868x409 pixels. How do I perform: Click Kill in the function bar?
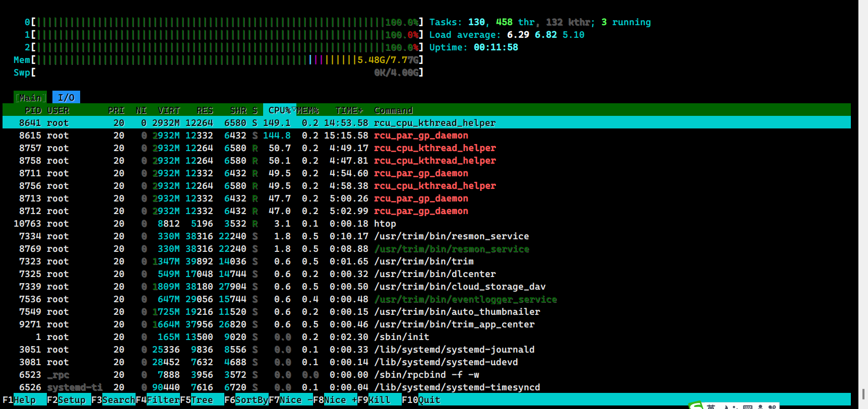pyautogui.click(x=380, y=400)
